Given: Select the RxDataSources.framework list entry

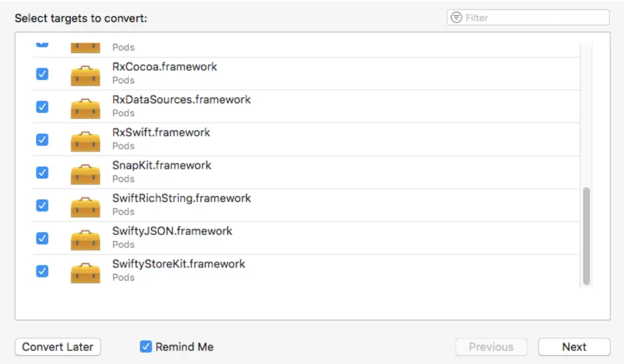Looking at the screenshot, I should coord(182,100).
